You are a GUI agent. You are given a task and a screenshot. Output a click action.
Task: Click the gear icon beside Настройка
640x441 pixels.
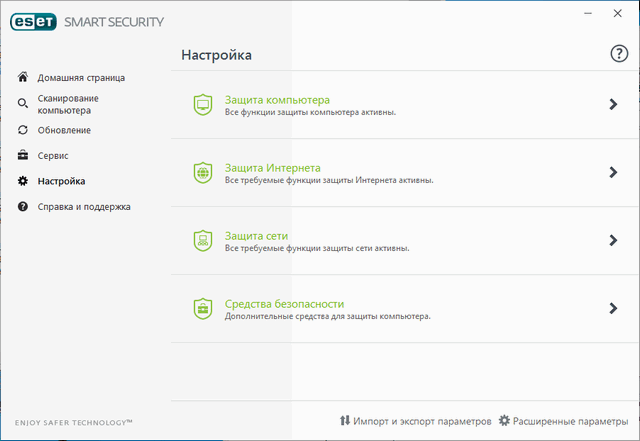(x=23, y=181)
